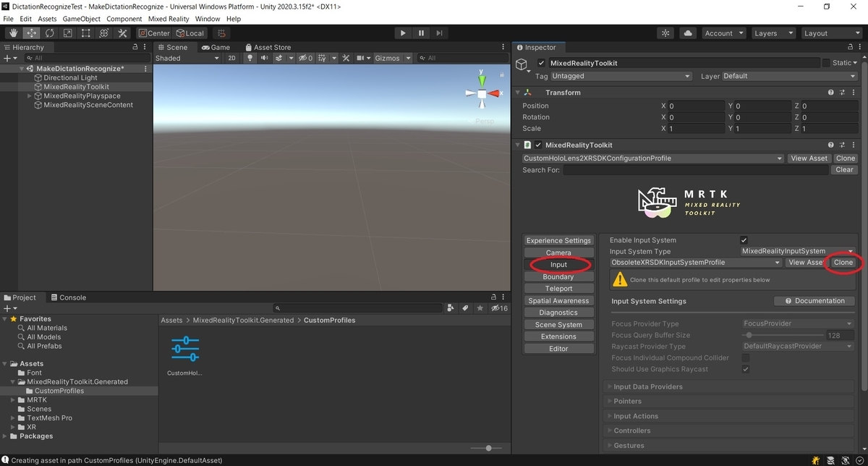868x466 pixels.
Task: Click Clone next to CustomHoloLens2XRSDKConfigurationProfile
Action: pos(845,158)
